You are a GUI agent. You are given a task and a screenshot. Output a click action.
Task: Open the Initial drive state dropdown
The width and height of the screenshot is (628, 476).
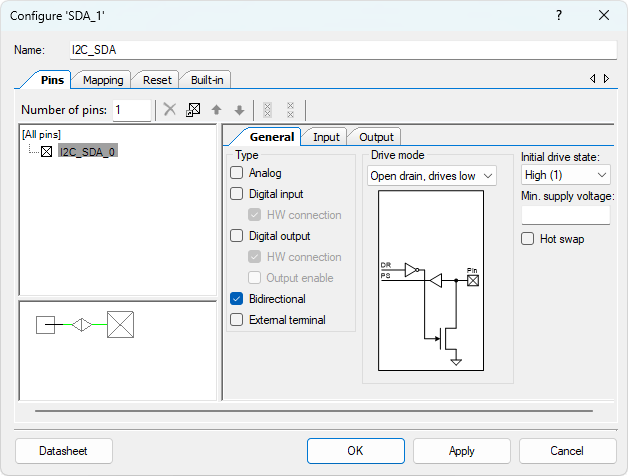[565, 176]
